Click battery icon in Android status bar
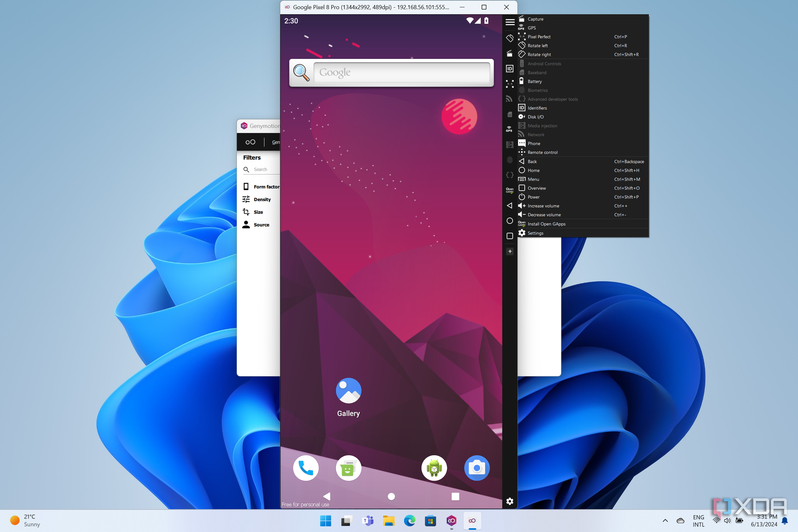 tap(486, 21)
